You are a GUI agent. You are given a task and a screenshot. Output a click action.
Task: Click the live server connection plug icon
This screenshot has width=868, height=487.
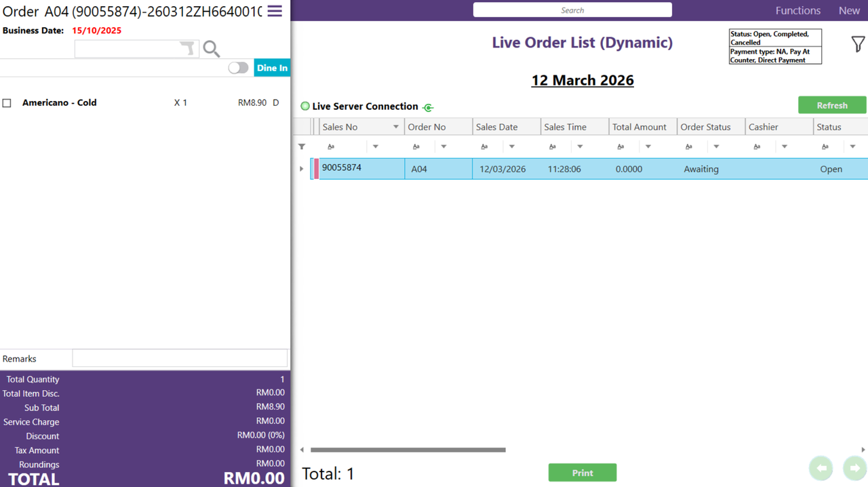point(428,107)
